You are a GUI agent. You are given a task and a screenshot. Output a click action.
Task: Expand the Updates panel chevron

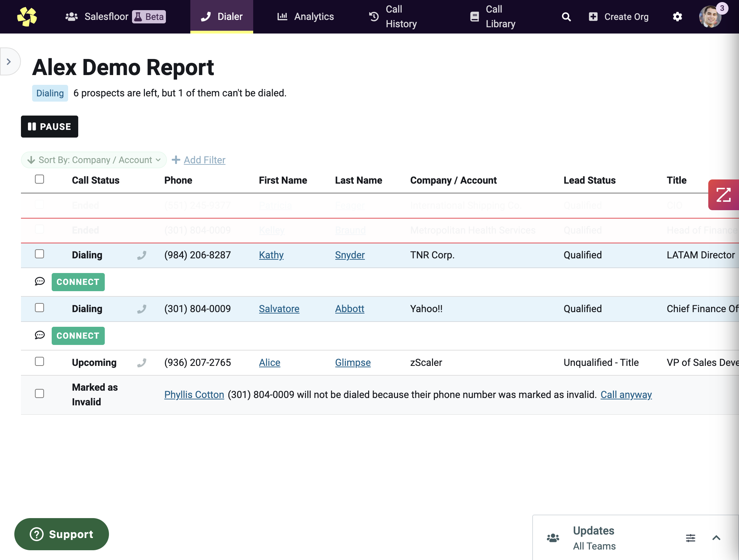716,538
